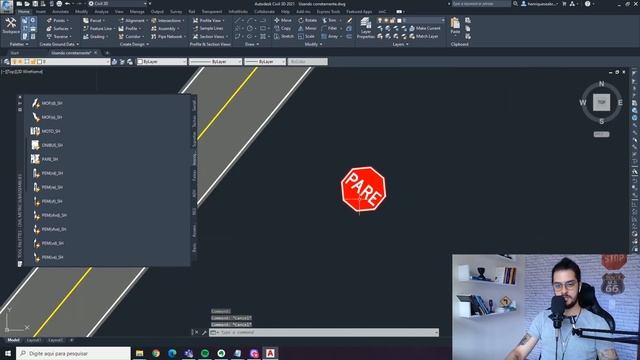
Task: Click the color ByLayer swatch dropdown
Action: point(161,62)
